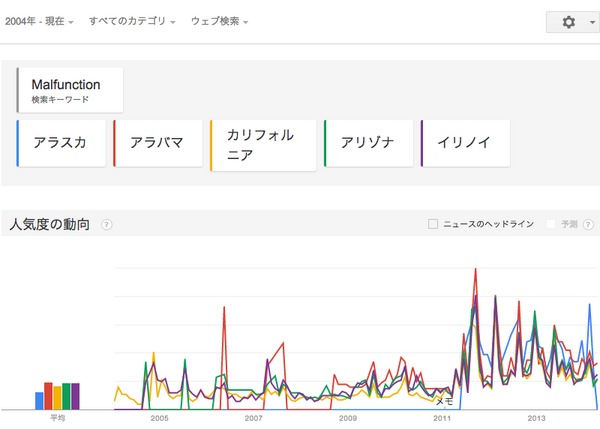The height and width of the screenshot is (429, 600).
Task: Expand the すべてのカテゴリ dropdown
Action: coord(132,21)
